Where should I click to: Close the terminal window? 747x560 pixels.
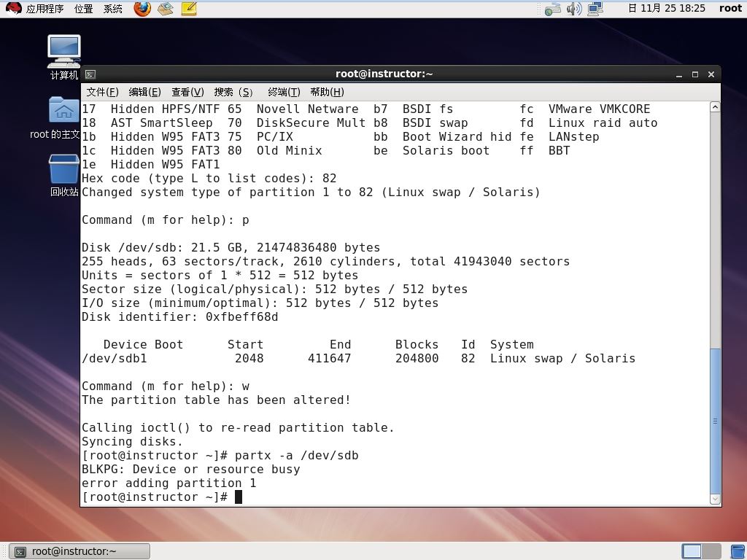tap(711, 75)
